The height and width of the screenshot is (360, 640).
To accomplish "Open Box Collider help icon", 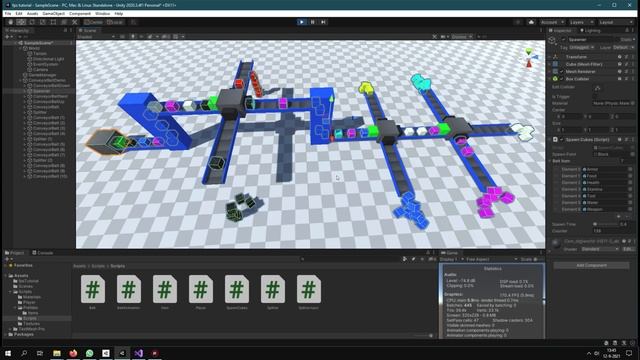I will pyautogui.click(x=620, y=79).
